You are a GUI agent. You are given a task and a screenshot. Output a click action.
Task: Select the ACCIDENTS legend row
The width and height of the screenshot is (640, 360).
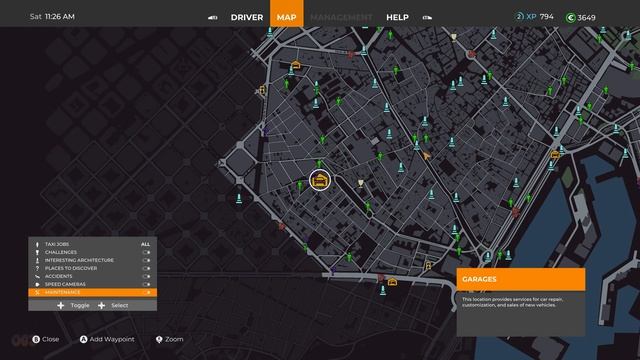(x=93, y=276)
